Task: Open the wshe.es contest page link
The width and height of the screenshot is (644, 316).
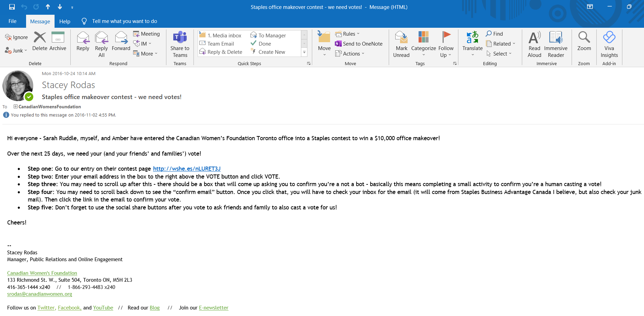Action: (x=187, y=169)
